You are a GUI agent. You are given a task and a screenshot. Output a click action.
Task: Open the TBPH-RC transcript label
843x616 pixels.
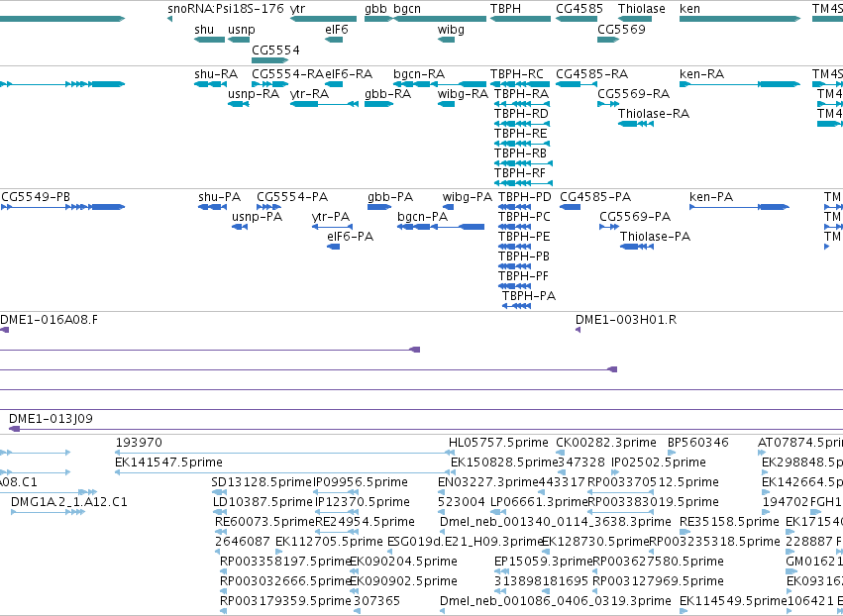[x=517, y=73]
